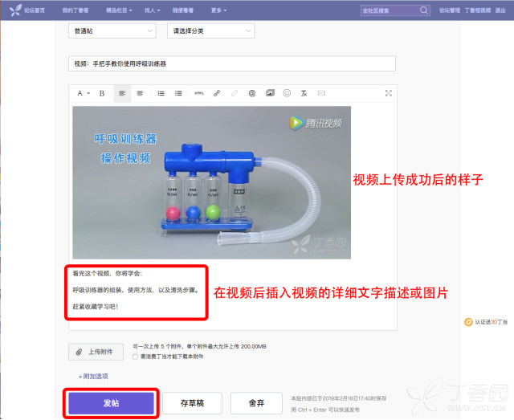This screenshot has height=420, width=514.
Task: Check 需消费丁当才能下载本附件 checkbox
Action: click(x=135, y=357)
